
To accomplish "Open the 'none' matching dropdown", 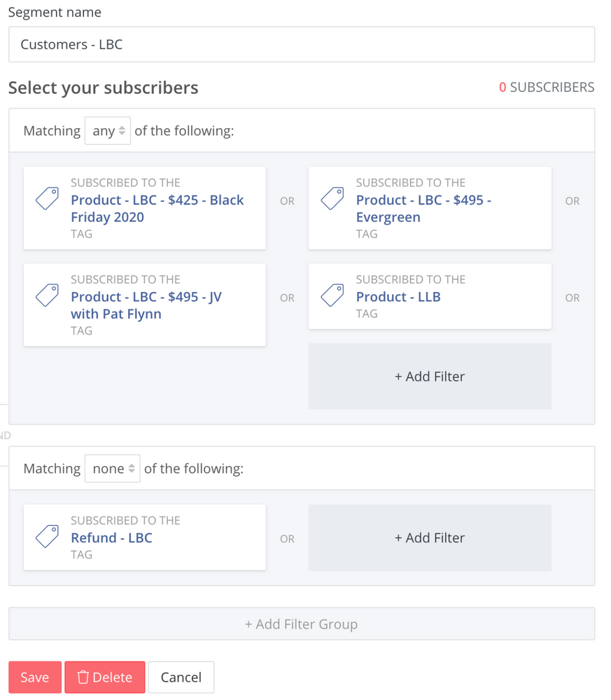I will (x=113, y=468).
